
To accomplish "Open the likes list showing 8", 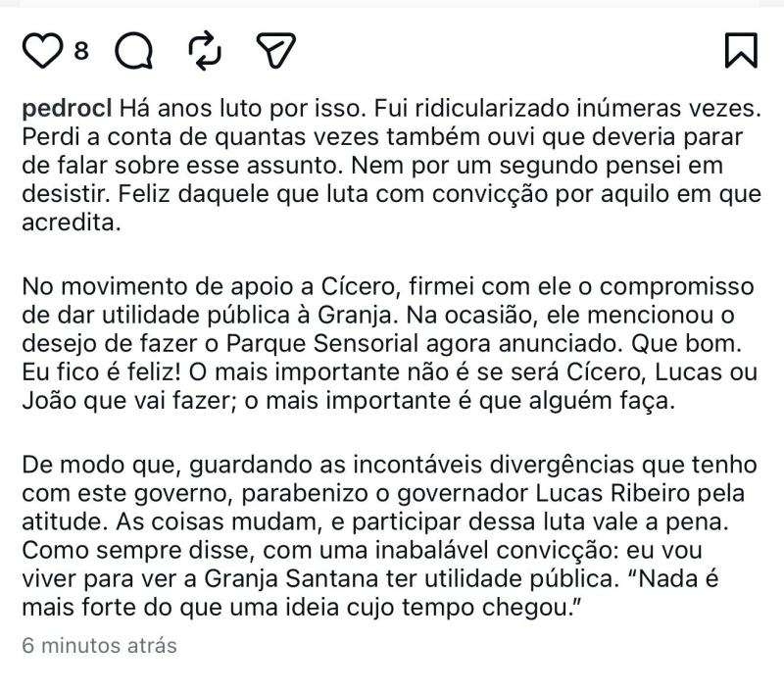I will pos(81,50).
